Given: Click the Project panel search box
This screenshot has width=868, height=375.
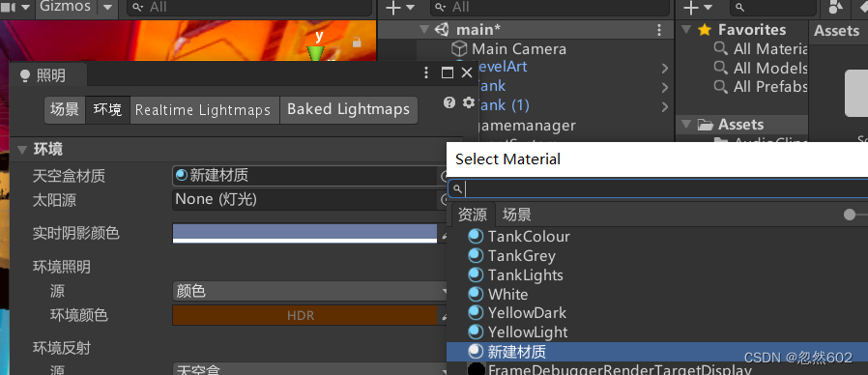Looking at the screenshot, I should point(773,7).
